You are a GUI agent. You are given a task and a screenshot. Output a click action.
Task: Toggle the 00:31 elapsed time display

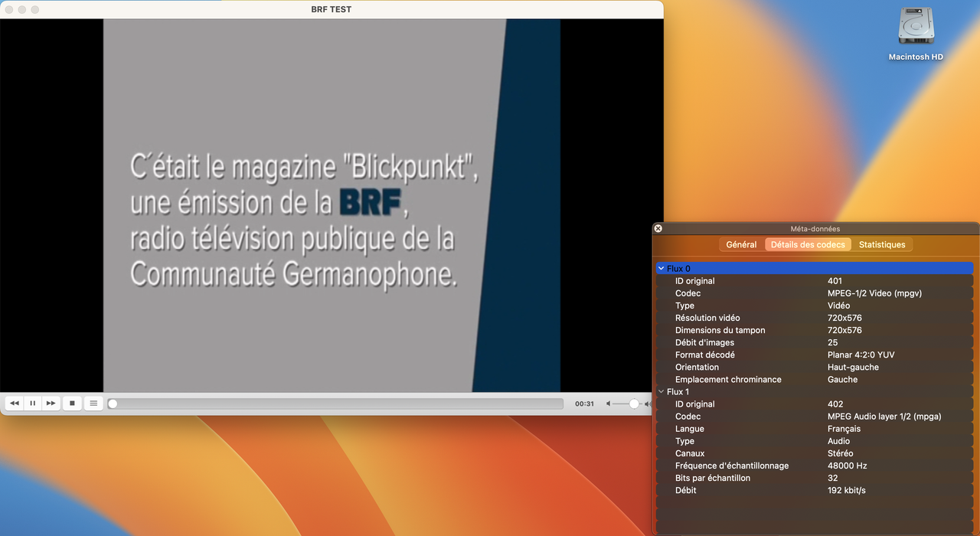(584, 404)
